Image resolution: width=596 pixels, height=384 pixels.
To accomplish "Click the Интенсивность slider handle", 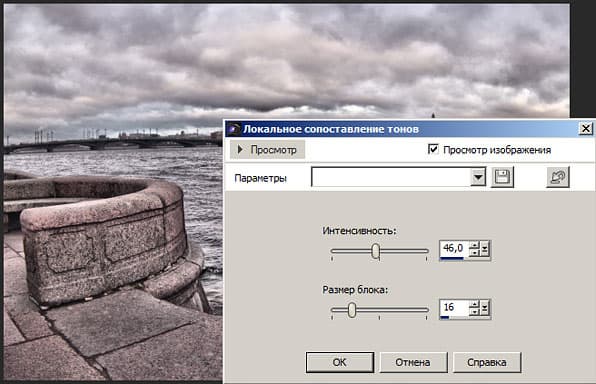I will tap(376, 251).
